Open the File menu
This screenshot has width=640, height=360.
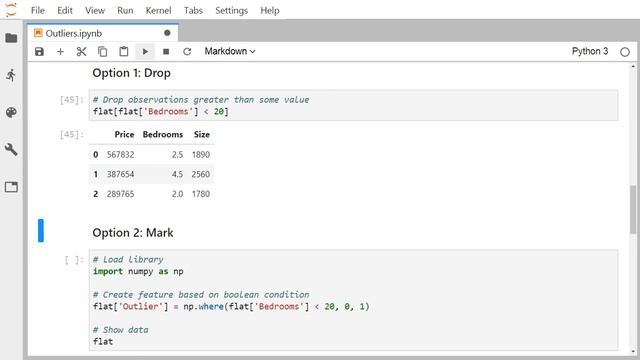(x=38, y=10)
